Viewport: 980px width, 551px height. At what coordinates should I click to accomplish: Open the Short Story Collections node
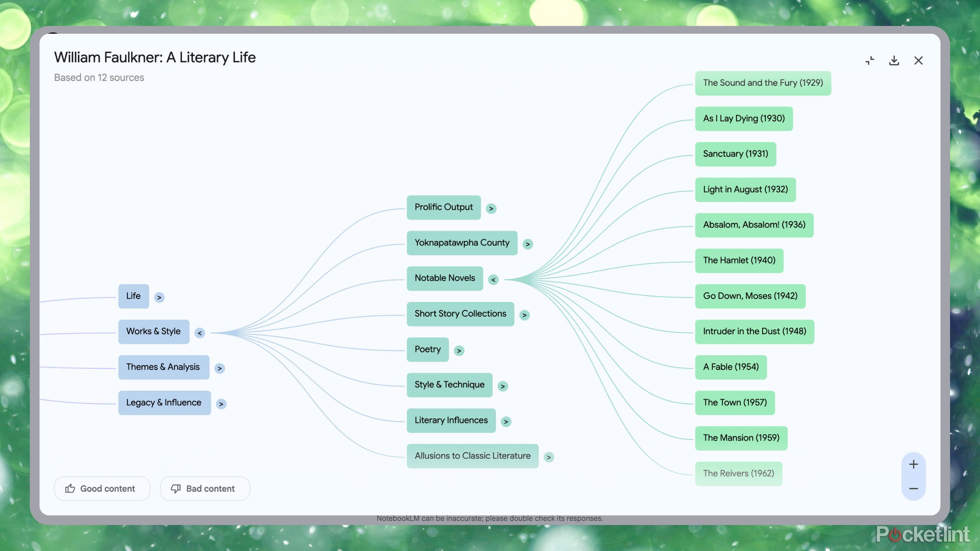[461, 314]
